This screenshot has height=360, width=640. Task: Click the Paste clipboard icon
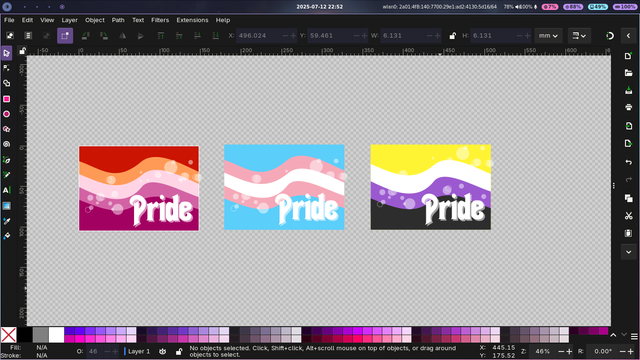[629, 233]
